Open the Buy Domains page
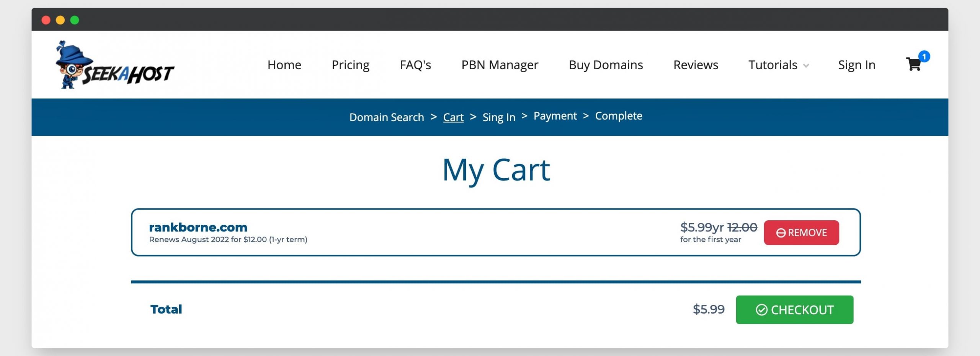Viewport: 980px width, 356px height. [606, 65]
